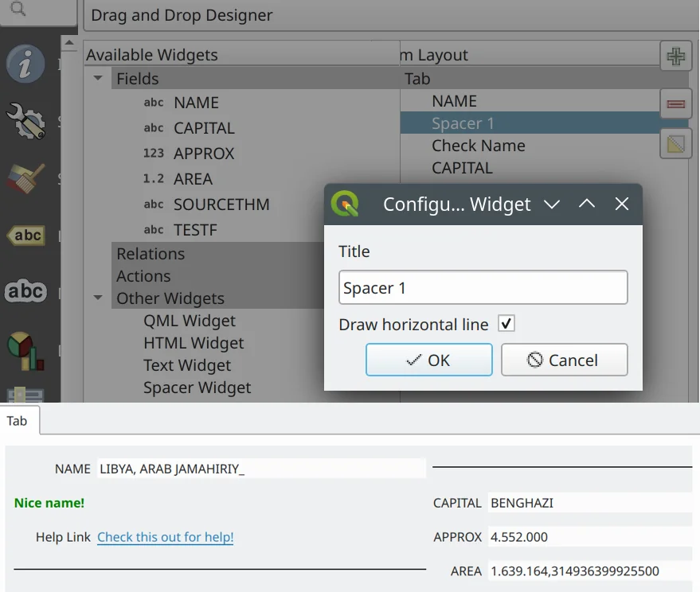This screenshot has width=700, height=592.
Task: Open the Masks white abc icon
Action: 25,291
